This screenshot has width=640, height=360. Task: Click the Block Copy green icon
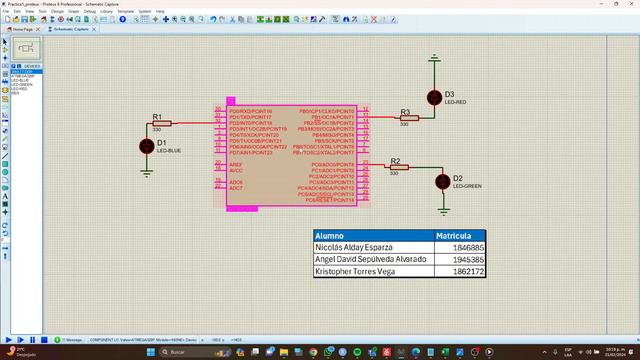click(x=260, y=19)
